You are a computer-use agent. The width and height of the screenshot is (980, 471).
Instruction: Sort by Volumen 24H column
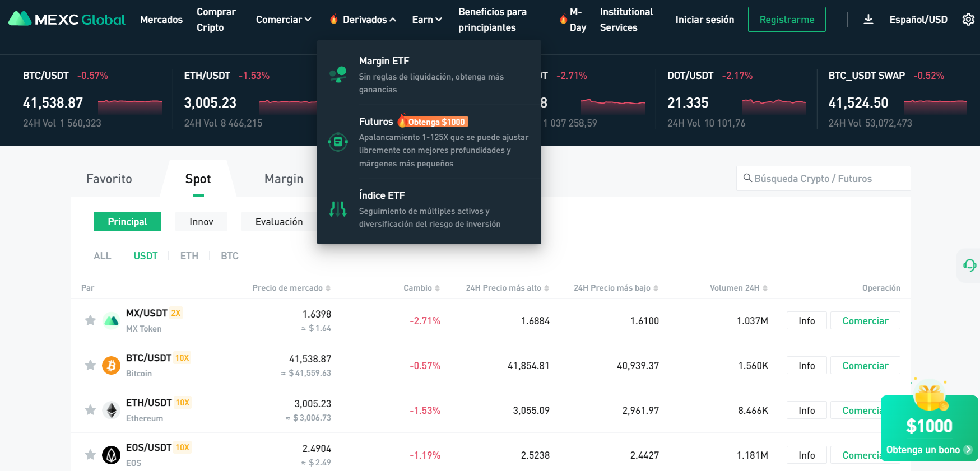tap(739, 288)
